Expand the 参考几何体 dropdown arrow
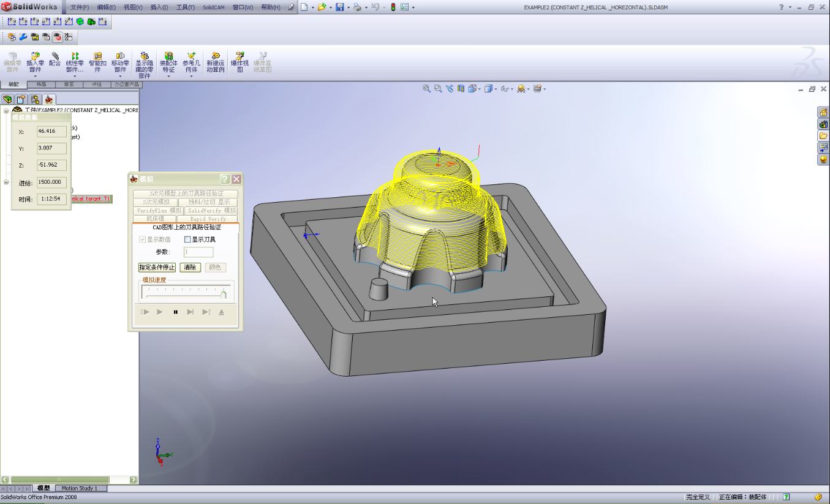 click(191, 77)
